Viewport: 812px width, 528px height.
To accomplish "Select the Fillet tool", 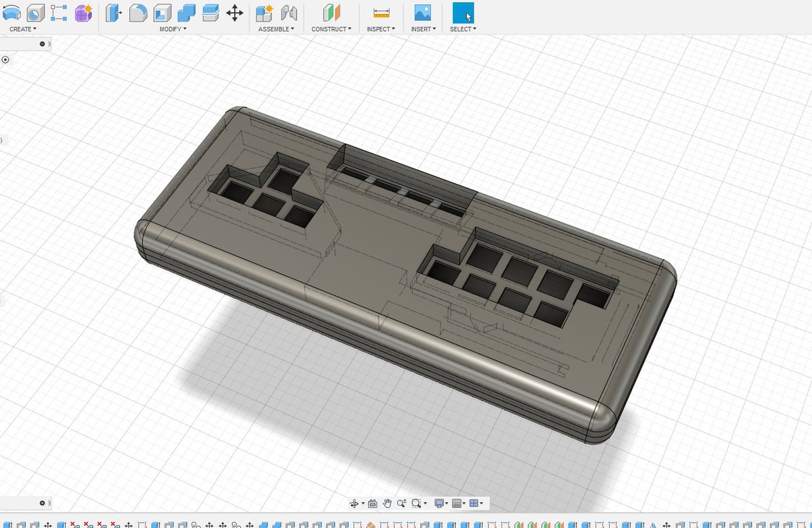I will [138, 12].
